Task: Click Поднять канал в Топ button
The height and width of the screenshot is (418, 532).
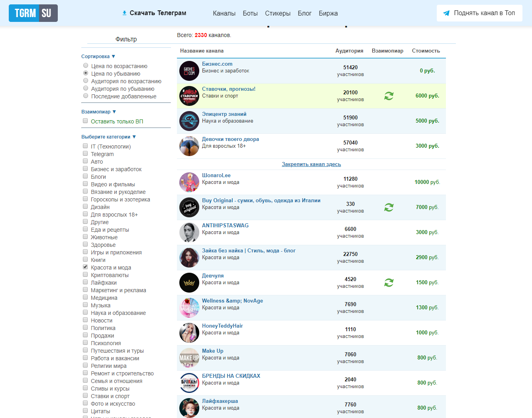Action: [479, 13]
